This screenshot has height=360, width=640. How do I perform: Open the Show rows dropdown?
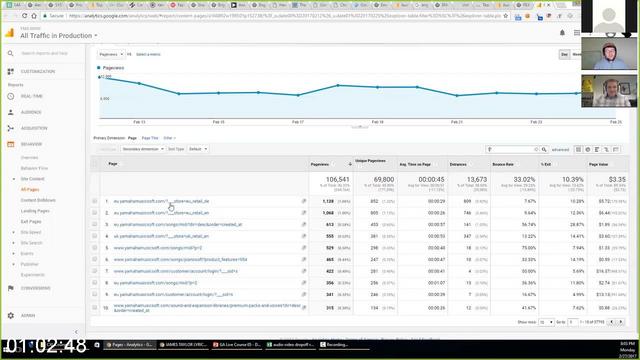coord(546,322)
